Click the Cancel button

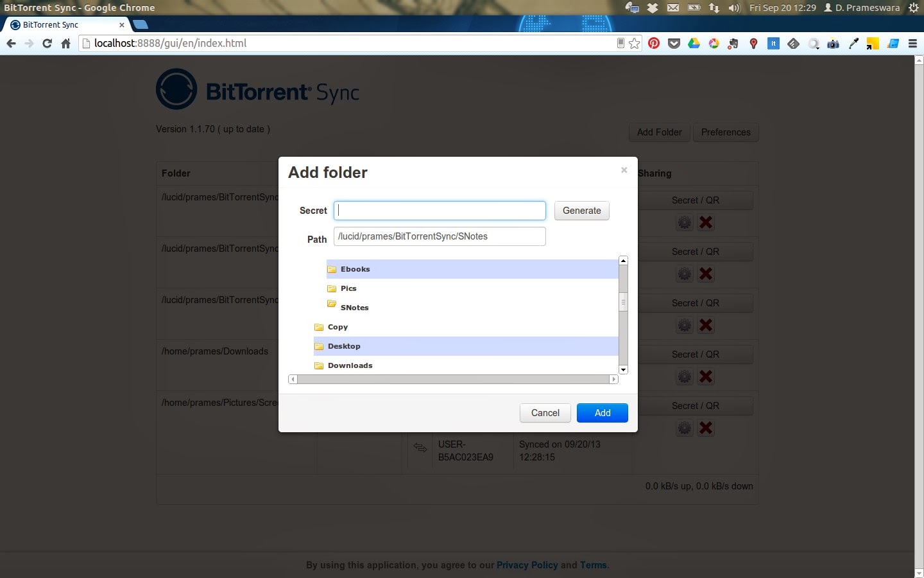point(545,413)
